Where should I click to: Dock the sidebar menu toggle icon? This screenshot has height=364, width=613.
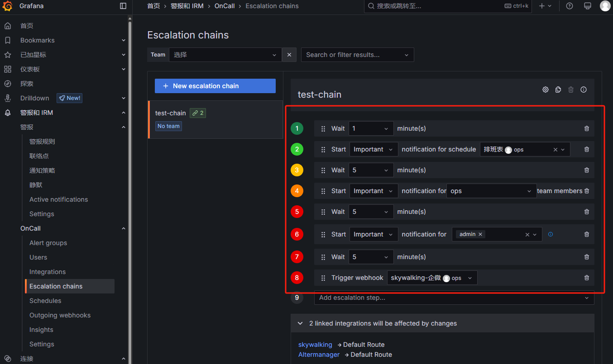(x=123, y=6)
